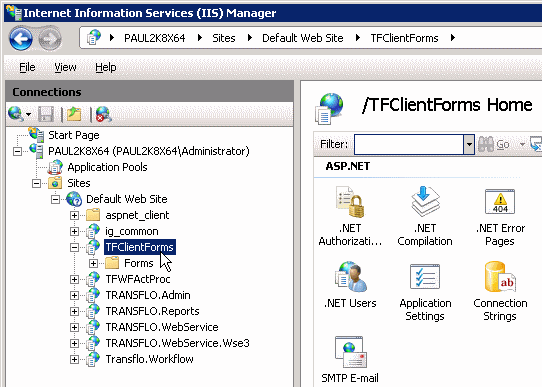Click TFClientForms in the address breadcrumb
542x387 pixels.
tap(404, 38)
